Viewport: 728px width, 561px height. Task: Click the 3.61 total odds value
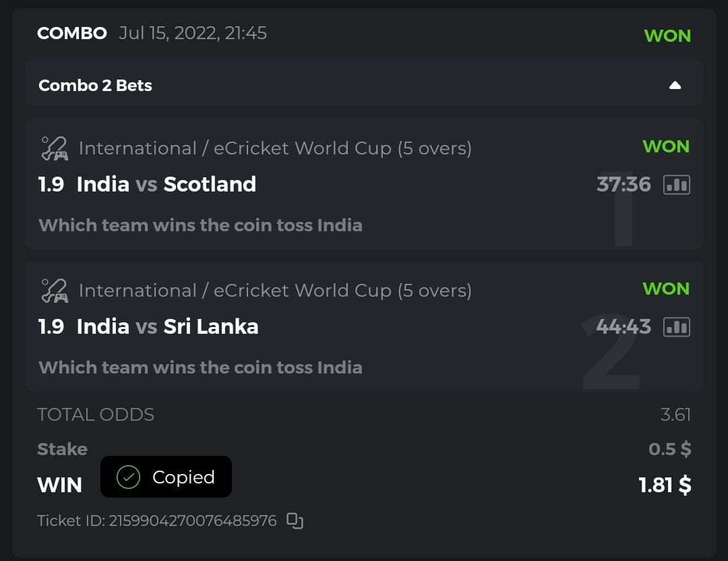coord(675,414)
